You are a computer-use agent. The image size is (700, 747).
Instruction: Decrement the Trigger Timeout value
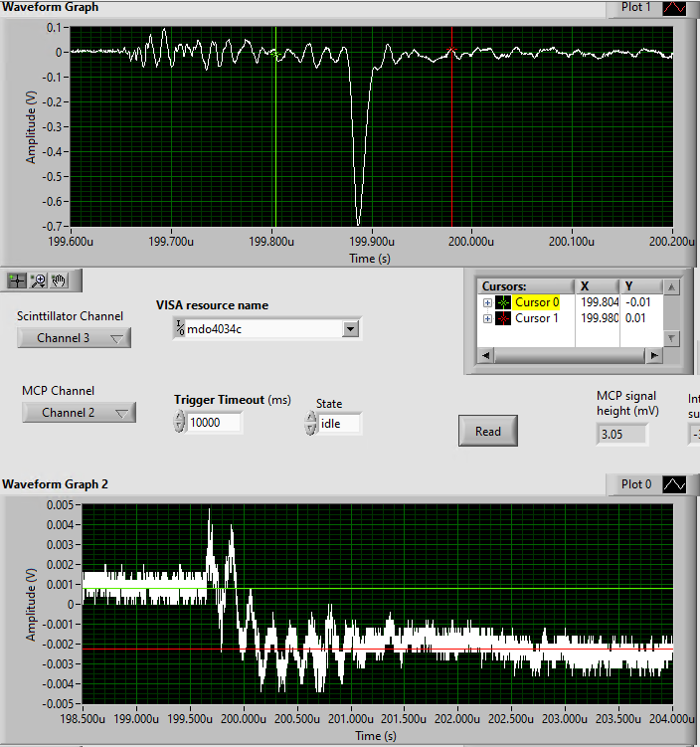[179, 428]
